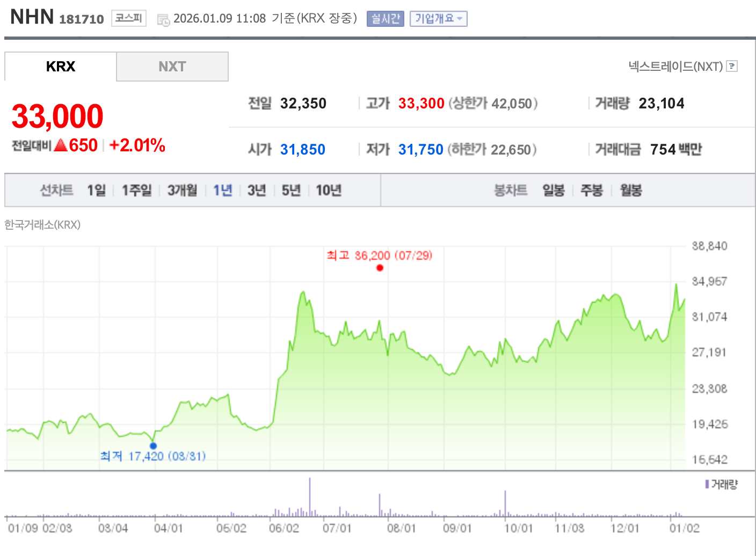Select the 3개월 chart period
Screen dimensions: 756x556
click(x=182, y=190)
